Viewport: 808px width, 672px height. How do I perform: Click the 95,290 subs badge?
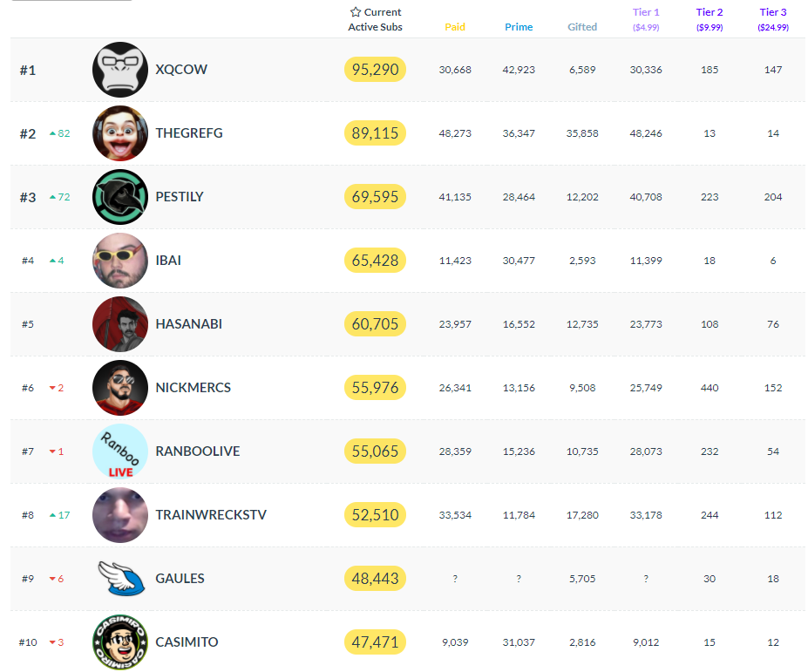[375, 70]
